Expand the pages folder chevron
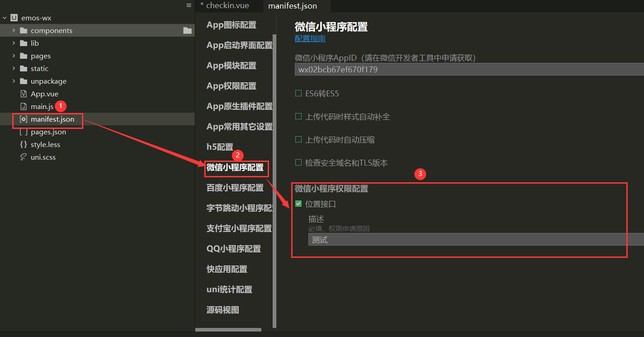This screenshot has width=644, height=337. (14, 56)
